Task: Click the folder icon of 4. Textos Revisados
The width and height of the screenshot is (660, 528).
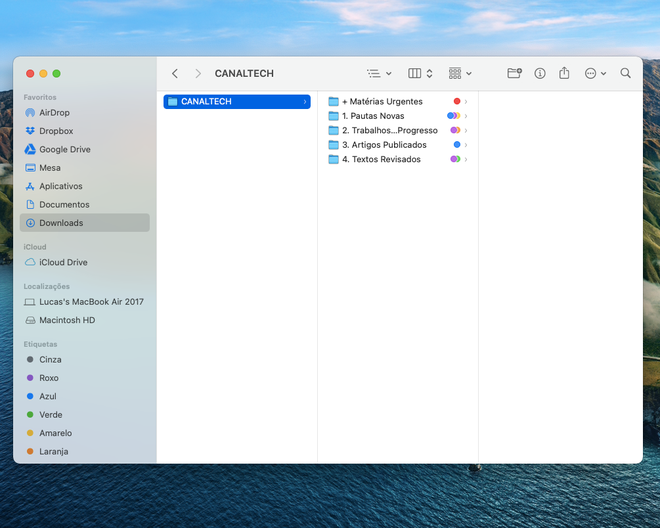Action: tap(333, 159)
